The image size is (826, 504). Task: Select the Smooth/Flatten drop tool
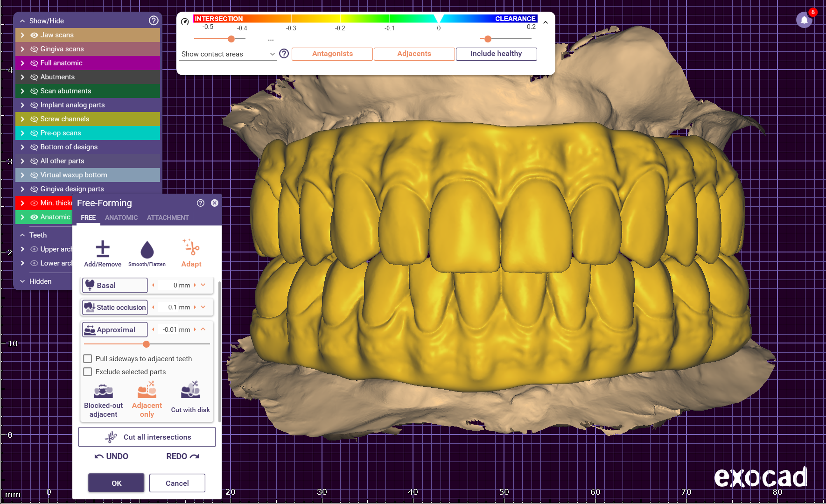(x=147, y=250)
